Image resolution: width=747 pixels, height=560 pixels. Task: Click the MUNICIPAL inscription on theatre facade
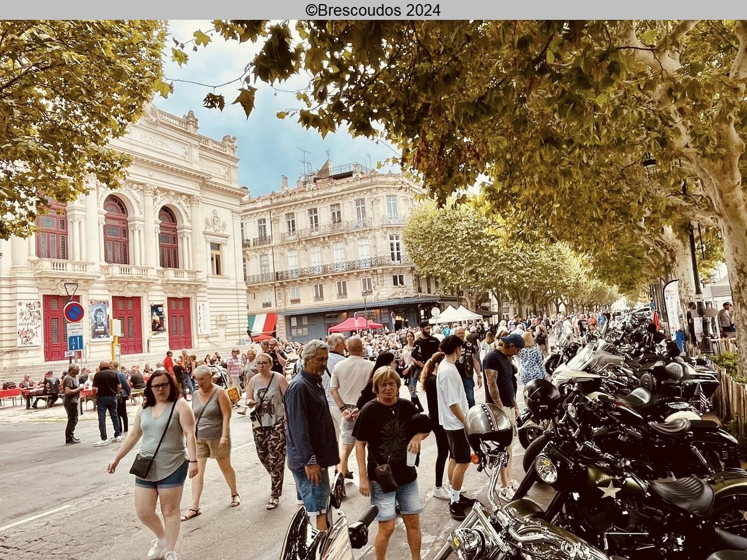click(163, 140)
